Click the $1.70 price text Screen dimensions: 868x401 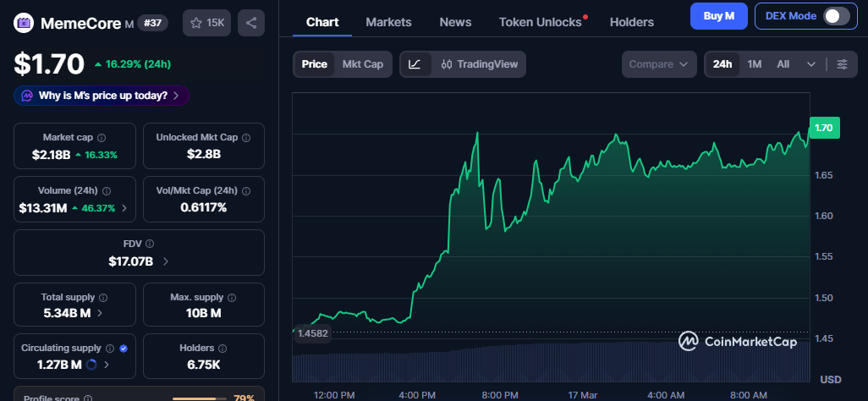(x=49, y=63)
